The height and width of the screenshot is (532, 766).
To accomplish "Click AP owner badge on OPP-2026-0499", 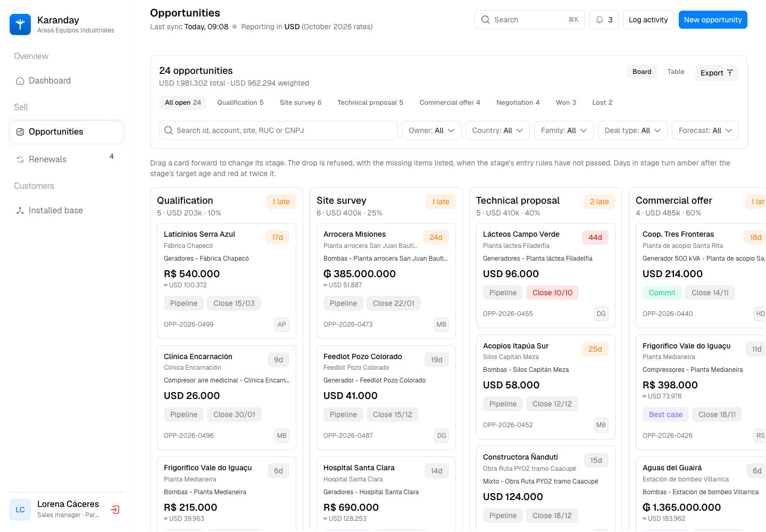I will coord(282,325).
